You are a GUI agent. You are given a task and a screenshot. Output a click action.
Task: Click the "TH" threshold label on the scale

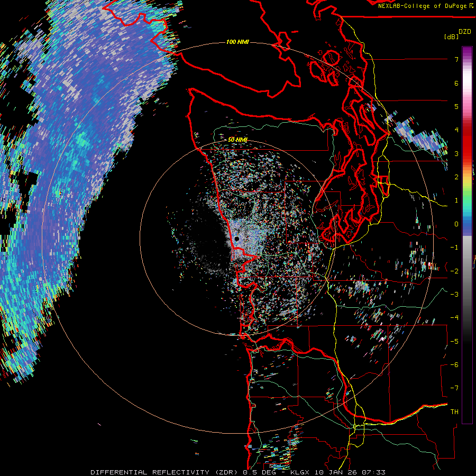coord(454,412)
